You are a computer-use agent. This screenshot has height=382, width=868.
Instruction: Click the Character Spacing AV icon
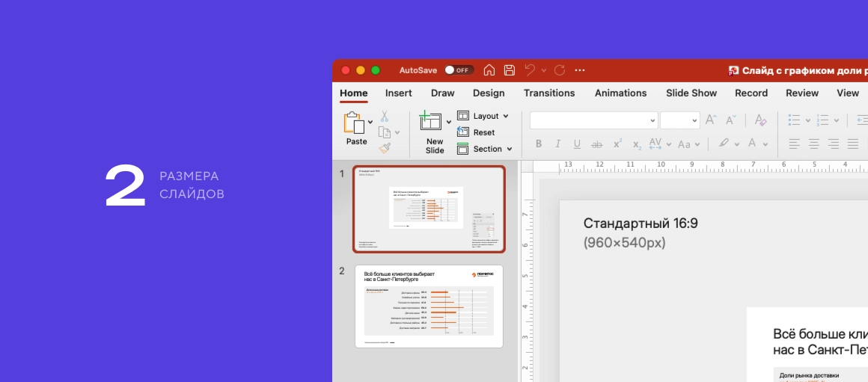pyautogui.click(x=655, y=144)
